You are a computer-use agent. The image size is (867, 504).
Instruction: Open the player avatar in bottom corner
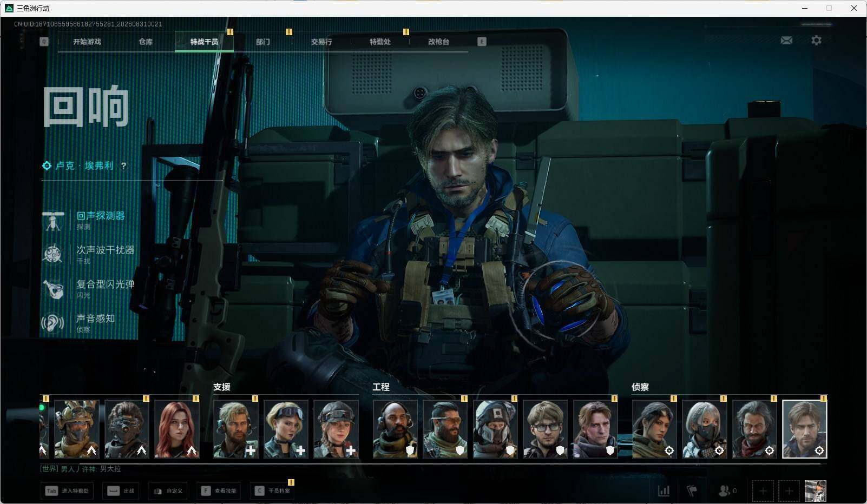[x=816, y=491]
